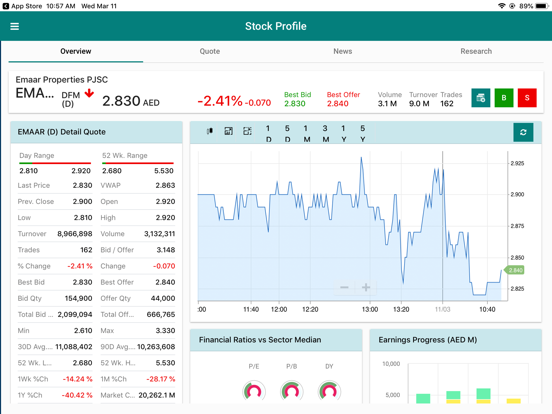
Task: Click the red down arrow next to DFM
Action: coord(89,93)
